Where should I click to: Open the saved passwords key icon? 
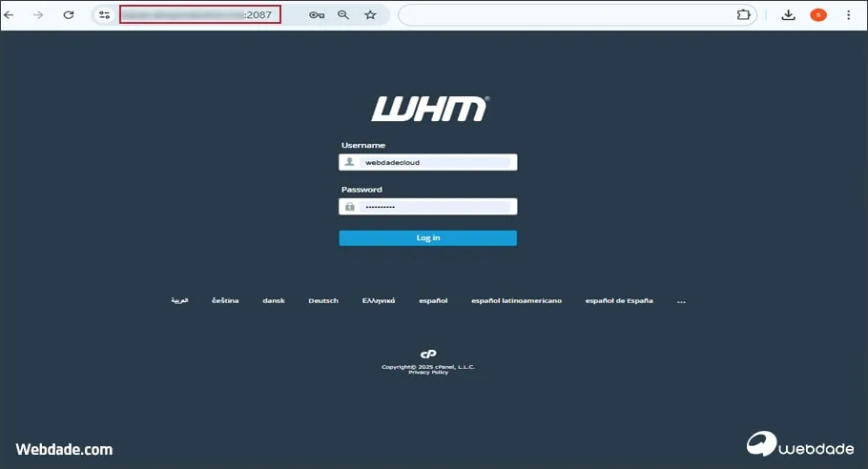click(317, 15)
